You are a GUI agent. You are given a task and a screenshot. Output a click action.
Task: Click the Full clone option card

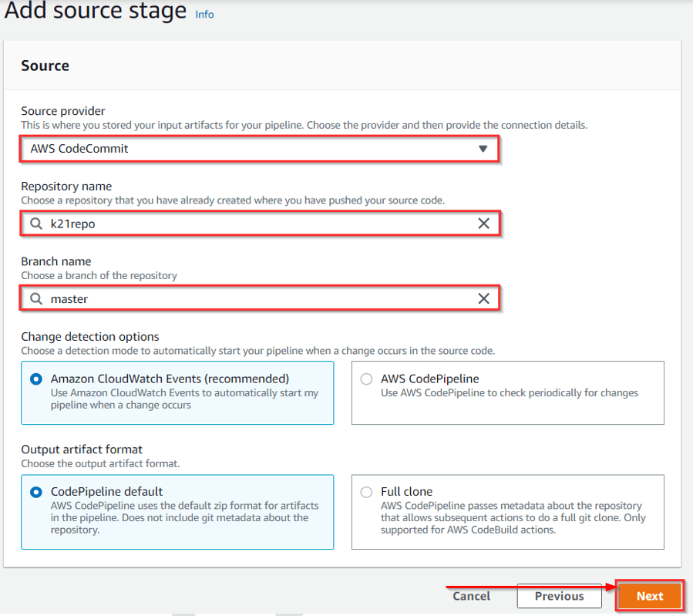(x=507, y=512)
